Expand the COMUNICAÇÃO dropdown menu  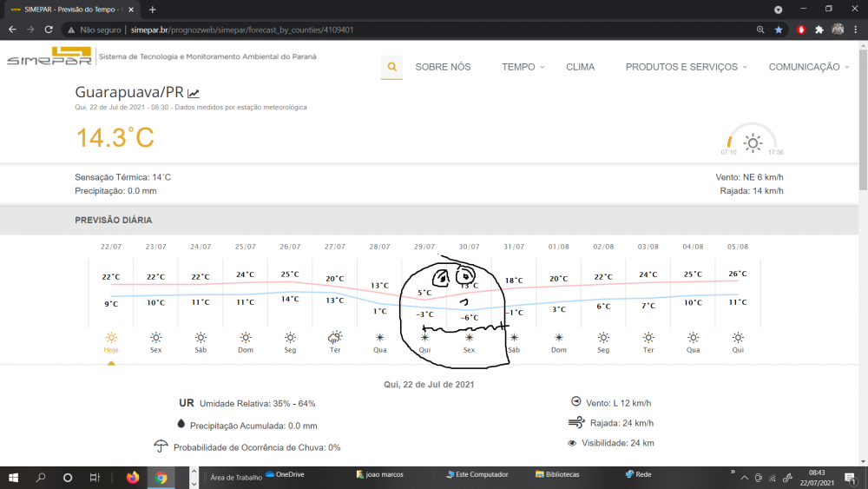tap(808, 67)
